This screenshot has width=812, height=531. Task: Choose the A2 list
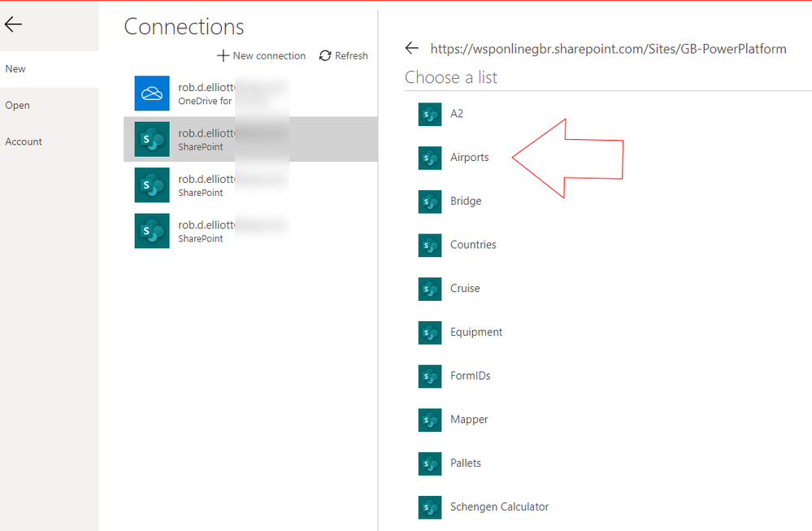click(x=456, y=114)
